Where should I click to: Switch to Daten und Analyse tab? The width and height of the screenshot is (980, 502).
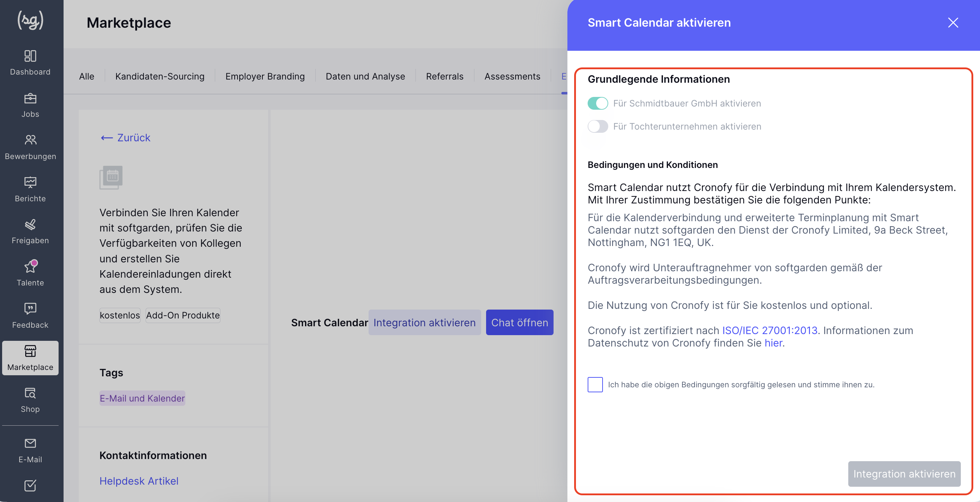[x=365, y=76]
